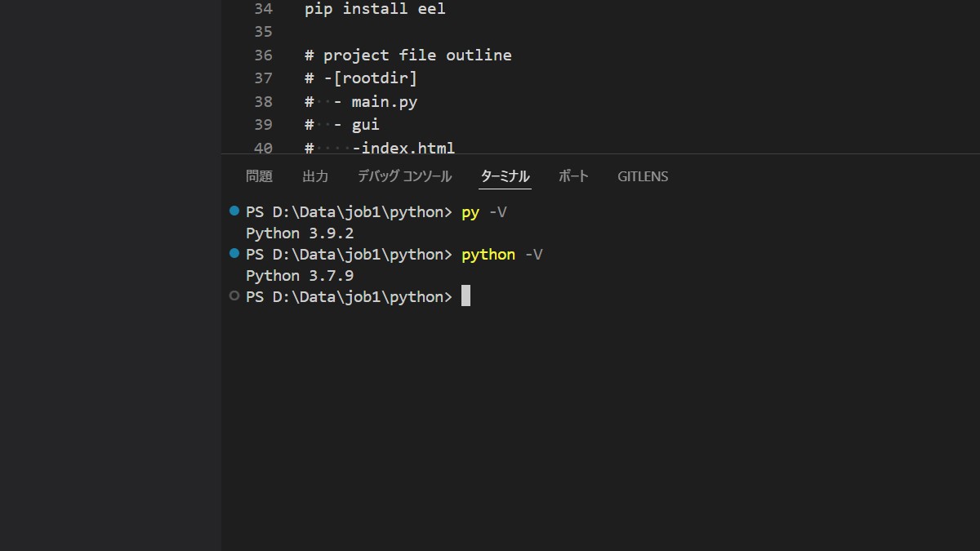Viewport: 980px width, 551px height.
Task: Open the 問題 (Problems) panel tab
Action: pos(259,176)
